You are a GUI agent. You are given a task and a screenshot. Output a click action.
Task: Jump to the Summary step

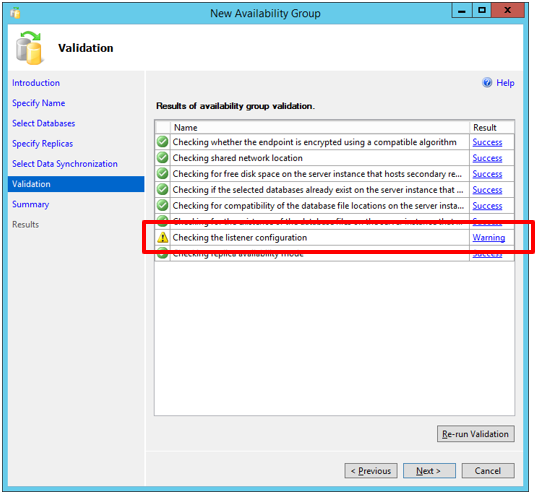click(30, 204)
